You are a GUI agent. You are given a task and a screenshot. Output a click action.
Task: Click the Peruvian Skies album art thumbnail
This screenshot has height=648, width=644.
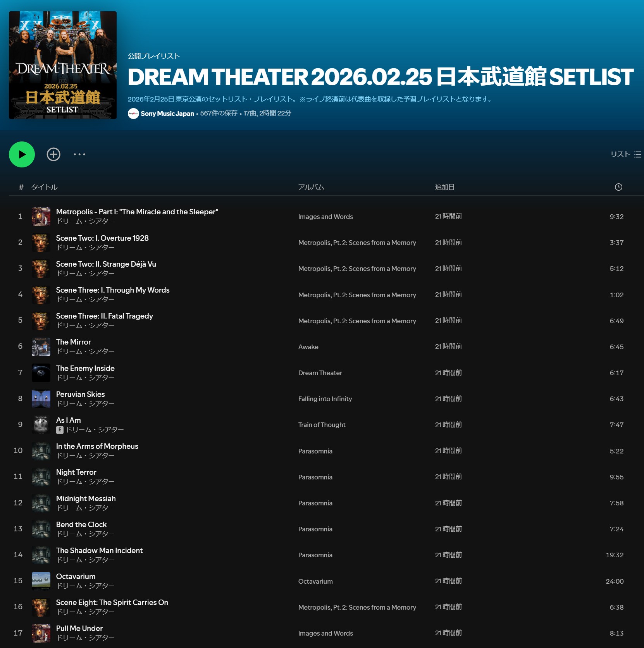pos(41,399)
